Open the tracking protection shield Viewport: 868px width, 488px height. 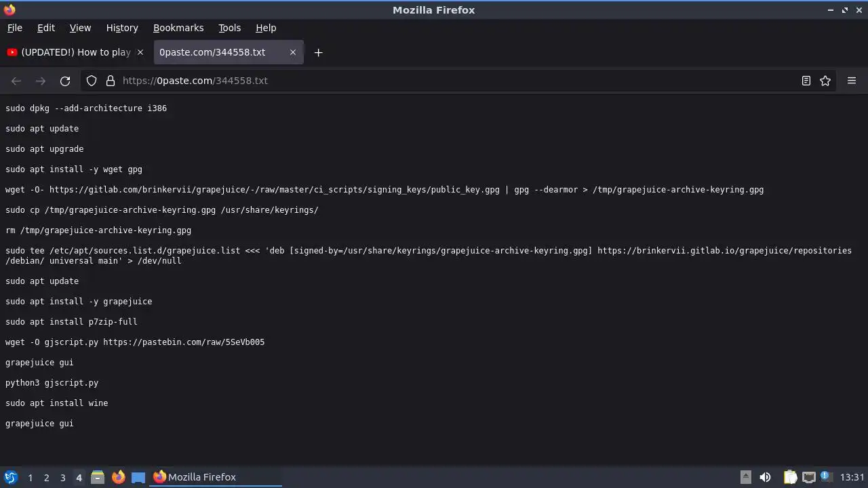92,81
